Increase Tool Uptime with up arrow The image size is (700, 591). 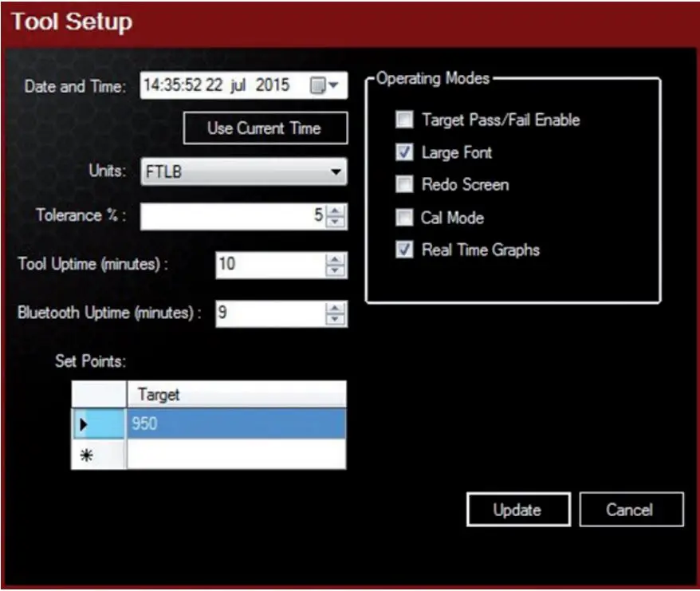(x=336, y=259)
